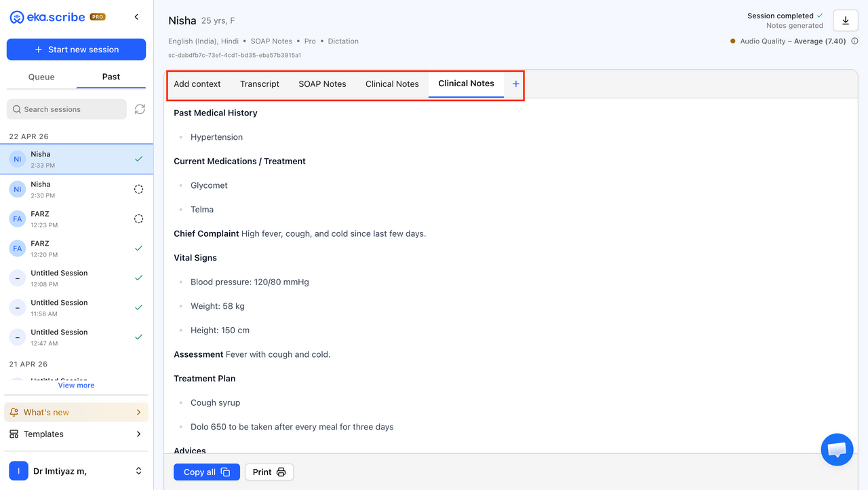Screen dimensions: 868x490
Task: Click Start new session button
Action: (76, 50)
